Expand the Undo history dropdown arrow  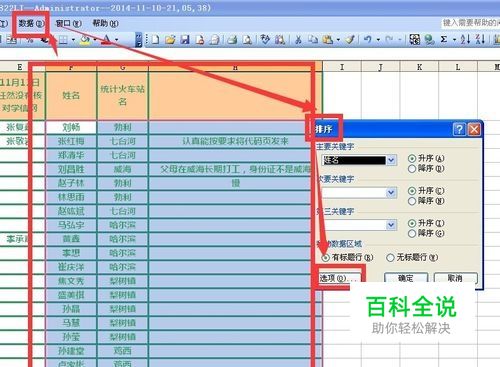(x=378, y=40)
